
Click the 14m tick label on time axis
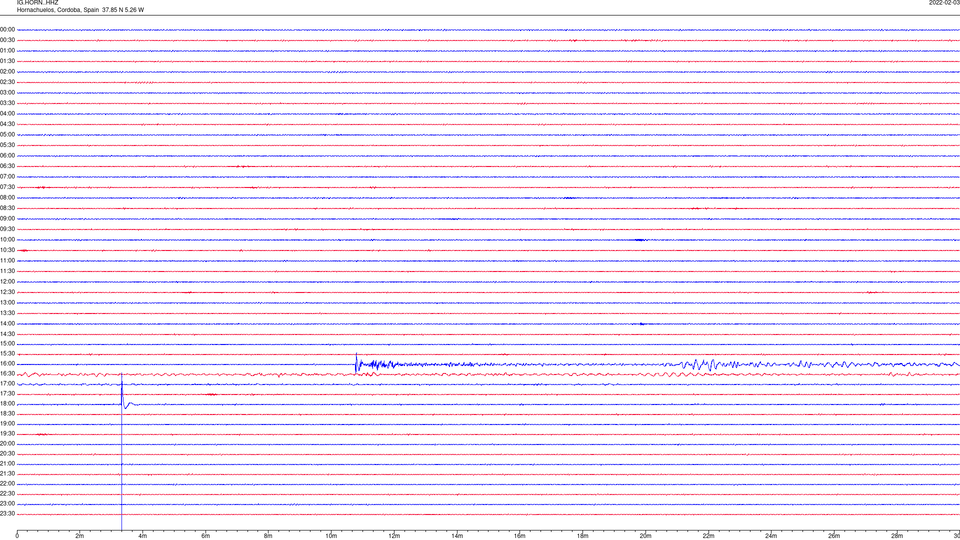(x=457, y=536)
